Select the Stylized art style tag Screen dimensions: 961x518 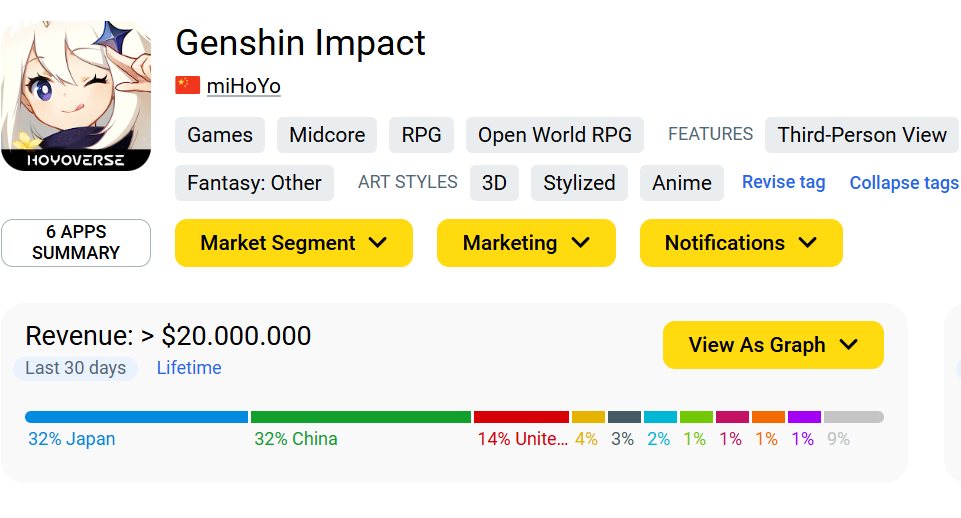click(x=579, y=183)
